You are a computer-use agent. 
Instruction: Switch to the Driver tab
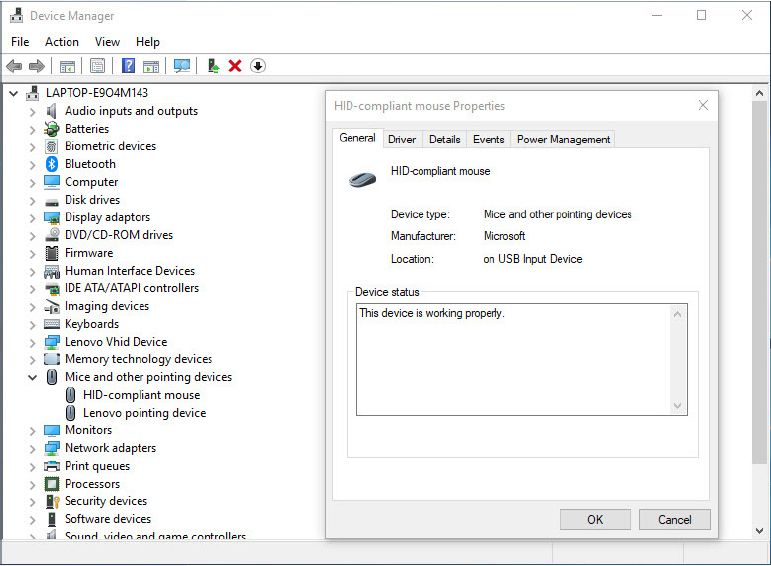click(x=402, y=139)
